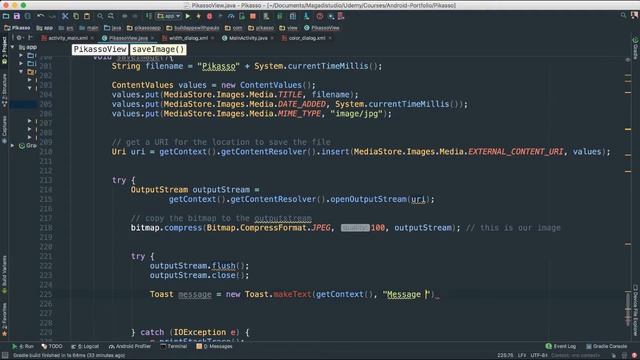Open the Favorites tool window tab
This screenshot has height=360, width=640.
click(x=4, y=319)
